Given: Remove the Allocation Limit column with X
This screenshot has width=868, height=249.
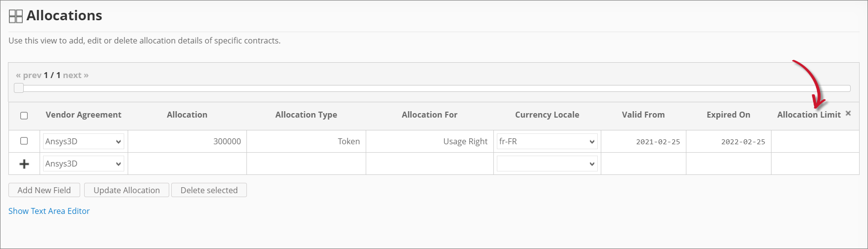Looking at the screenshot, I should [x=848, y=114].
